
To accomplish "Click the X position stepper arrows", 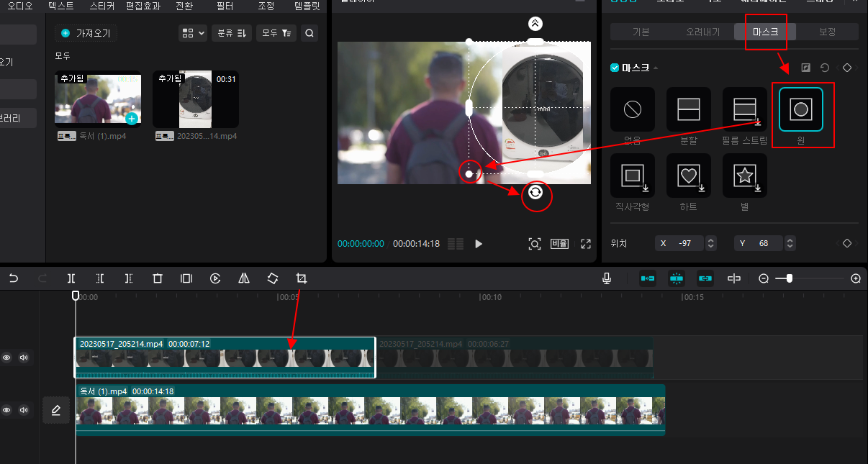I will pyautogui.click(x=711, y=243).
